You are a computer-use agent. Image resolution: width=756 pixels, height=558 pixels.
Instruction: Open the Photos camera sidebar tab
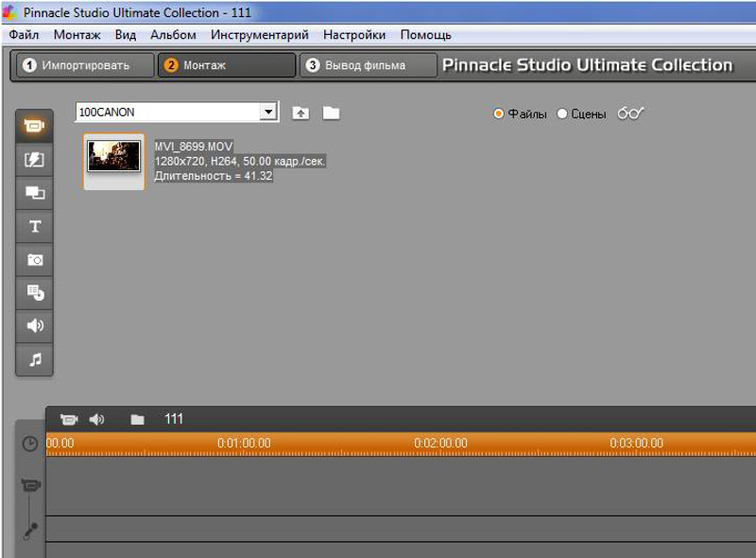click(x=34, y=259)
